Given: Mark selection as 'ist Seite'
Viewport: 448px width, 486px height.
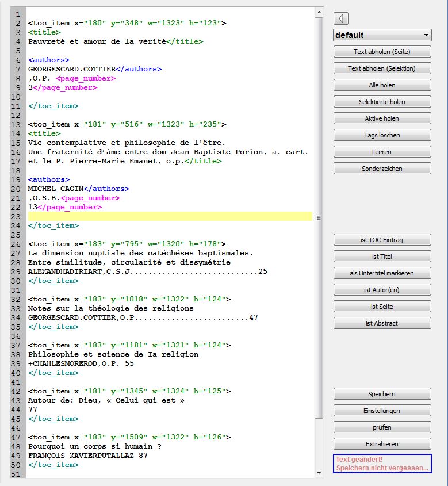Looking at the screenshot, I should pos(382,307).
